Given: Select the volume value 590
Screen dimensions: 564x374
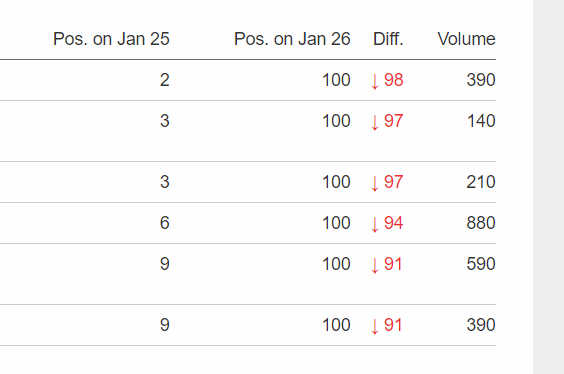Looking at the screenshot, I should click(x=481, y=264).
